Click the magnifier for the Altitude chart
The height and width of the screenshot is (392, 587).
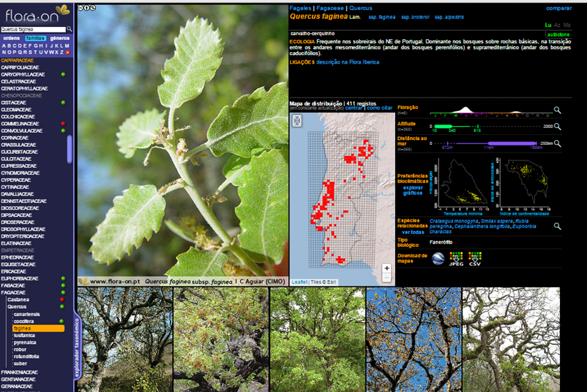557,127
